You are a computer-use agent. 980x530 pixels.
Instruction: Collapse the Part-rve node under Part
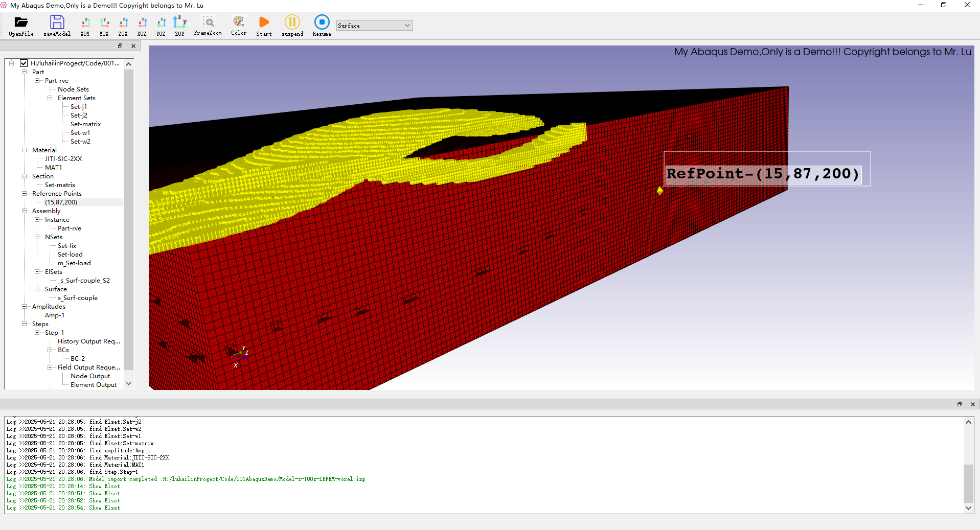[37, 81]
